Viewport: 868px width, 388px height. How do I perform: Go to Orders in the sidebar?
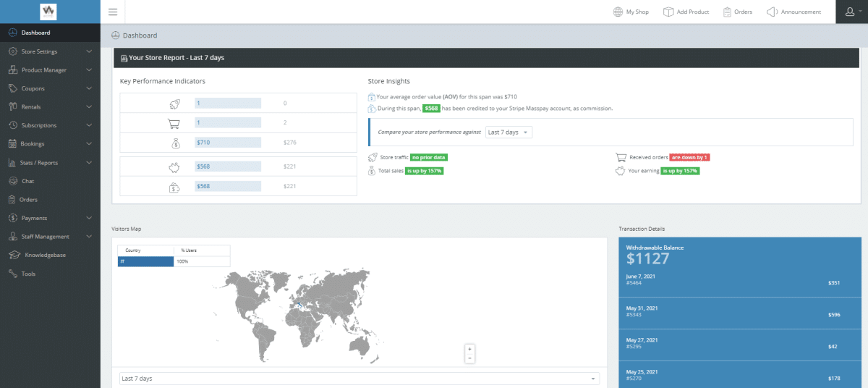pyautogui.click(x=28, y=199)
